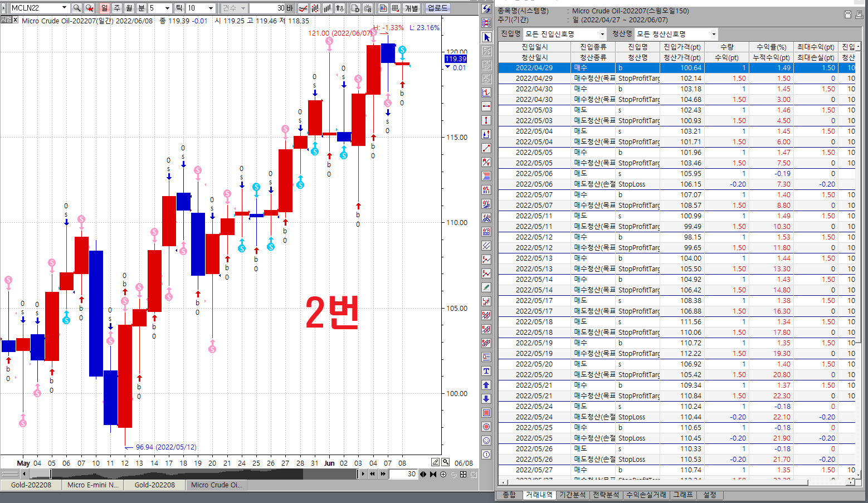Select the arrow pointer tool in vertical toolbar

coord(486,37)
